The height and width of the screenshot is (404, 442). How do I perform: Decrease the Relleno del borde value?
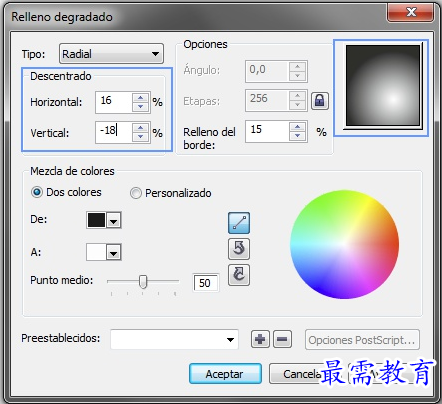(x=297, y=136)
